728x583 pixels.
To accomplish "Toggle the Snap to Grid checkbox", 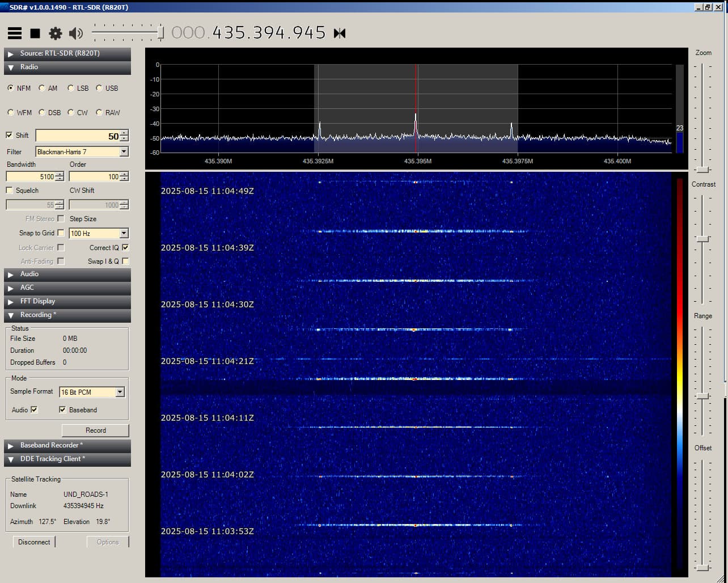I will click(61, 233).
